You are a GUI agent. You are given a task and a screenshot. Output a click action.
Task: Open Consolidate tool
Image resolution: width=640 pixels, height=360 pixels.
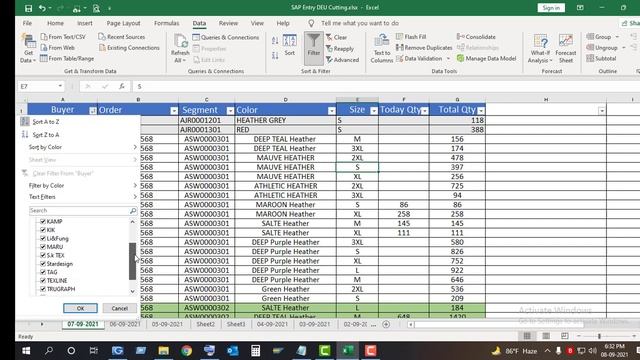coord(476,37)
